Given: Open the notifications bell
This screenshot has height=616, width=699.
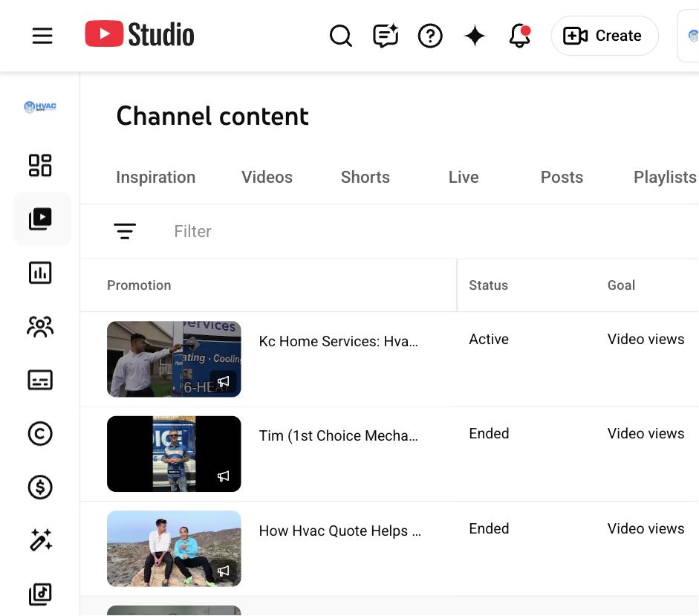Looking at the screenshot, I should coord(519,35).
